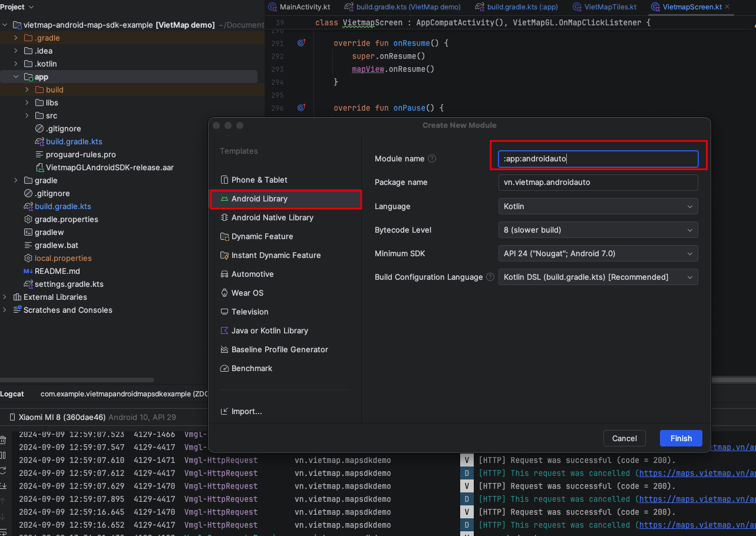Click help icon beside Build Configuration Language
756x536 pixels.
(490, 277)
